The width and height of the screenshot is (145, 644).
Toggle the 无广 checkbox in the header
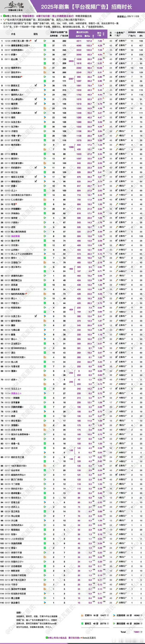(x=115, y=36)
